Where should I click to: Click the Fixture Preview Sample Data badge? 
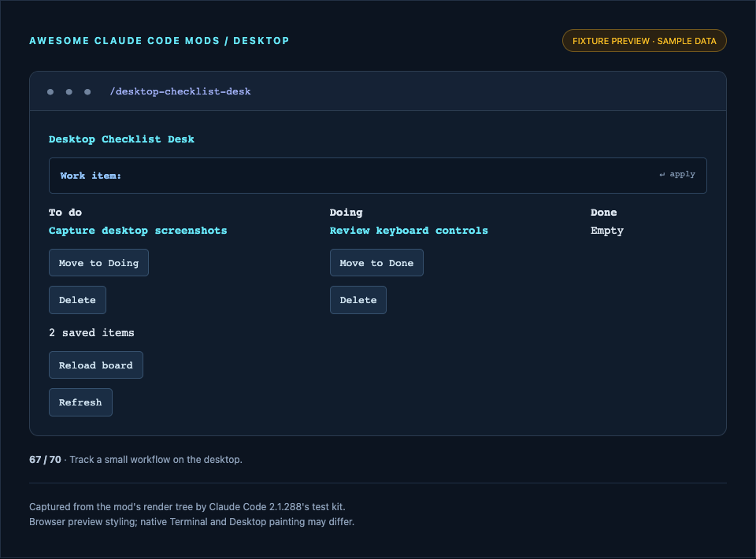(644, 41)
